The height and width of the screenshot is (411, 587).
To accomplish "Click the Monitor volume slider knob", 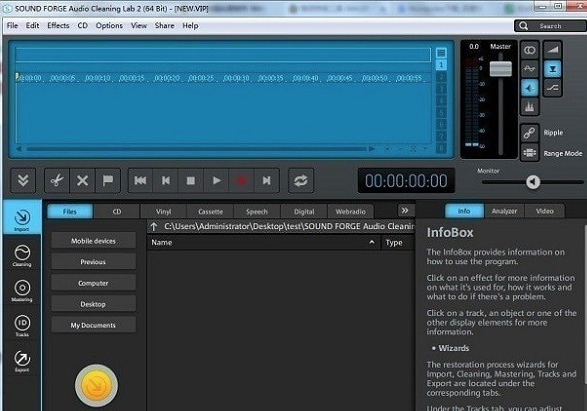I will coord(533,182).
